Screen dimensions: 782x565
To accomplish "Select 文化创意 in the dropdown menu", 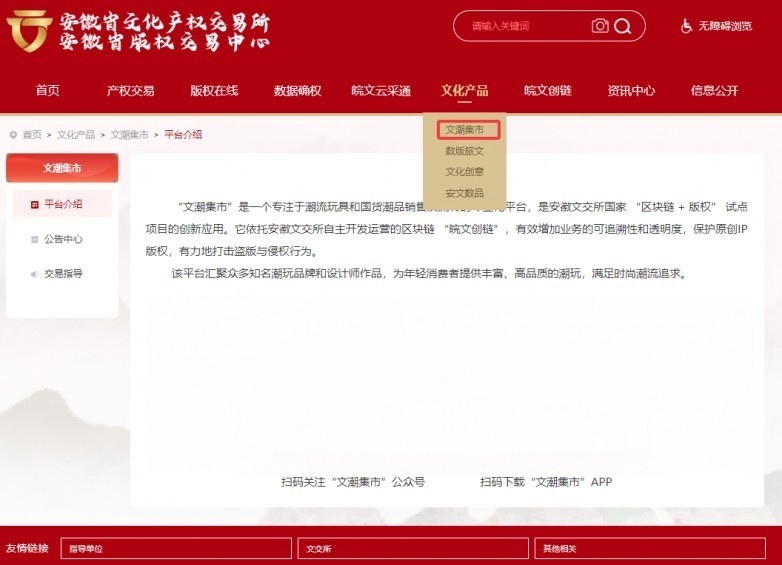I will [464, 172].
